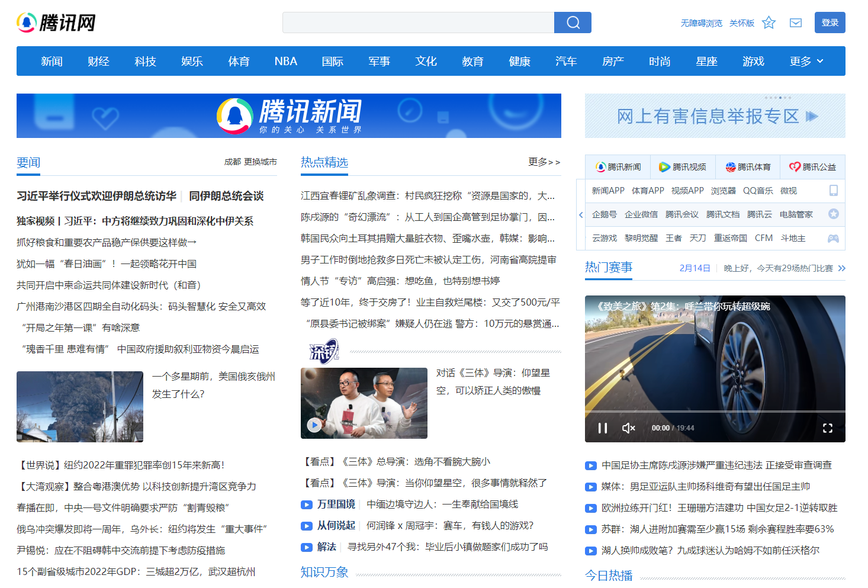This screenshot has height=588, width=868.
Task: Click the QQ音乐 product link
Action: (x=758, y=191)
